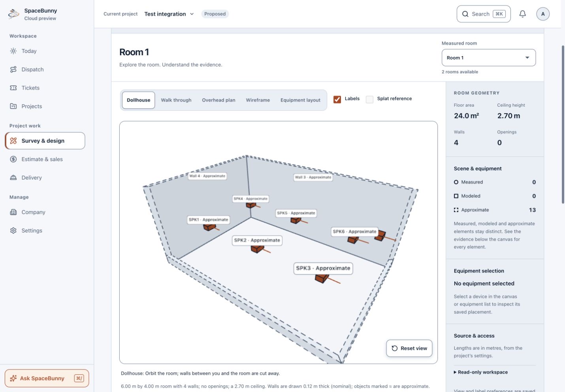Viewport: 565px width, 392px height.
Task: Click the Estimate & sales dollar icon
Action: [x=13, y=159]
